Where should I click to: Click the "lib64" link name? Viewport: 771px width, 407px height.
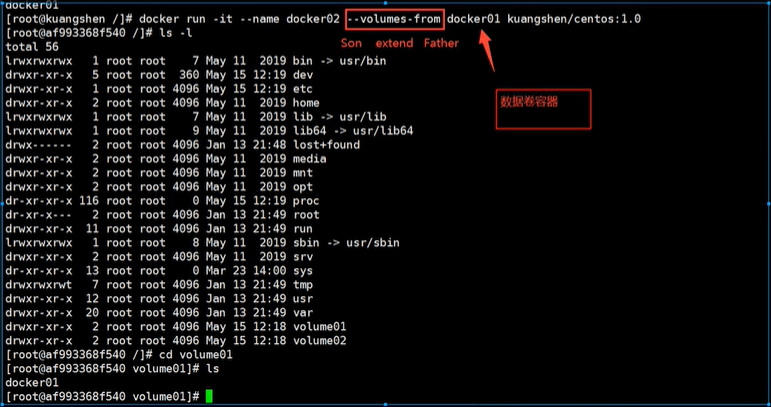coord(309,131)
